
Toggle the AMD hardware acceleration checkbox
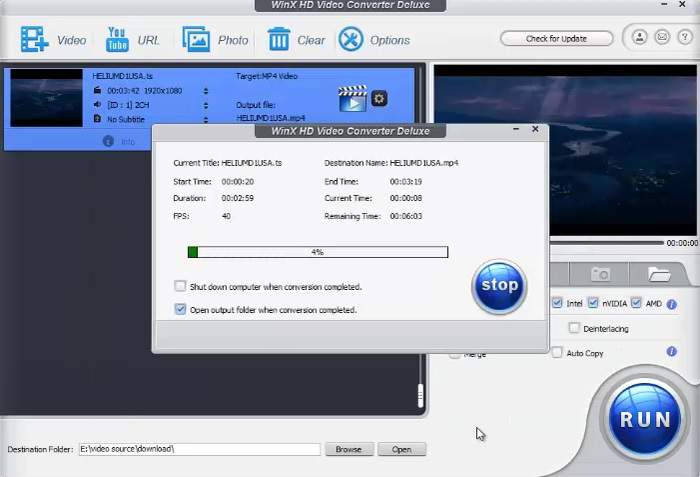(x=636, y=303)
